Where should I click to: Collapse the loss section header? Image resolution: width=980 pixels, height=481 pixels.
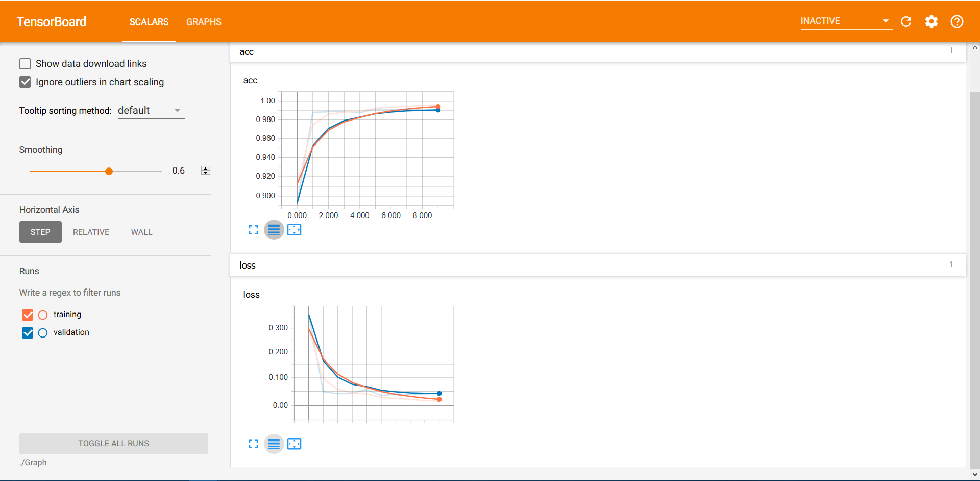click(x=598, y=266)
